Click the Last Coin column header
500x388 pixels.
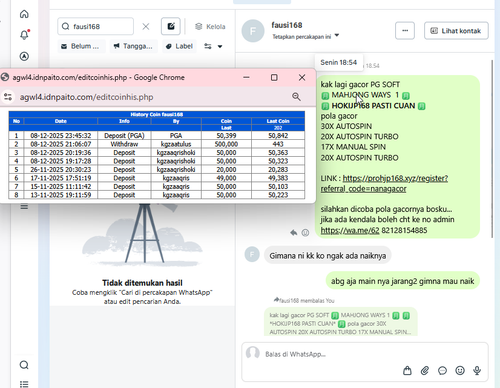click(278, 121)
